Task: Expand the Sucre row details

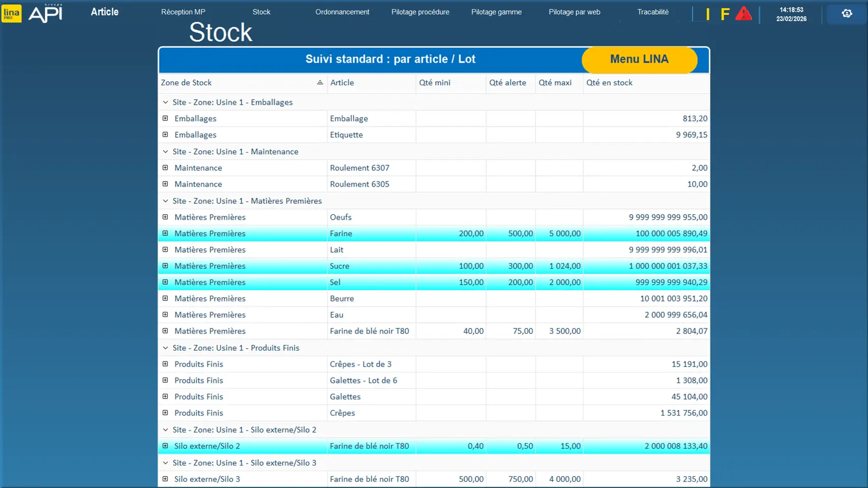Action: point(165,266)
